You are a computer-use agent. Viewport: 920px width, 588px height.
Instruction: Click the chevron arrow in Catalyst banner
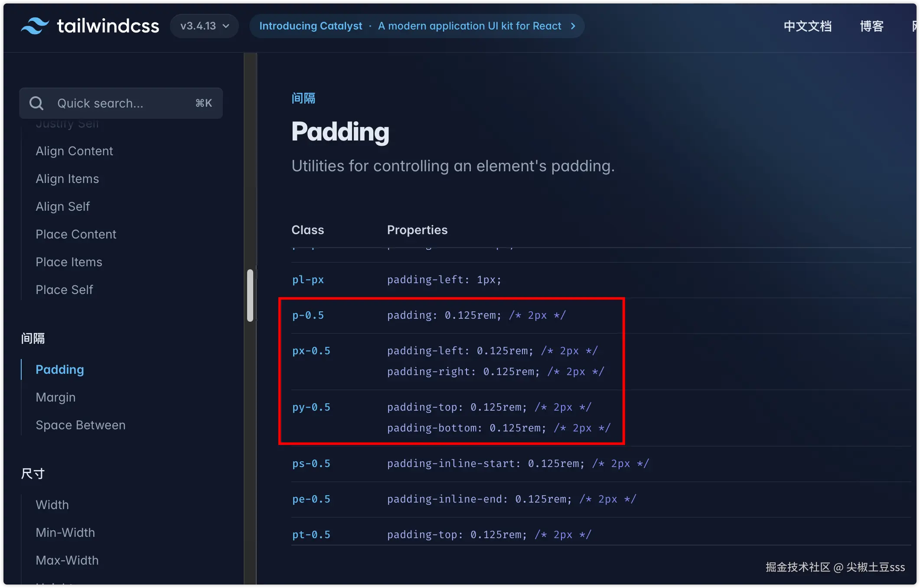tap(573, 26)
